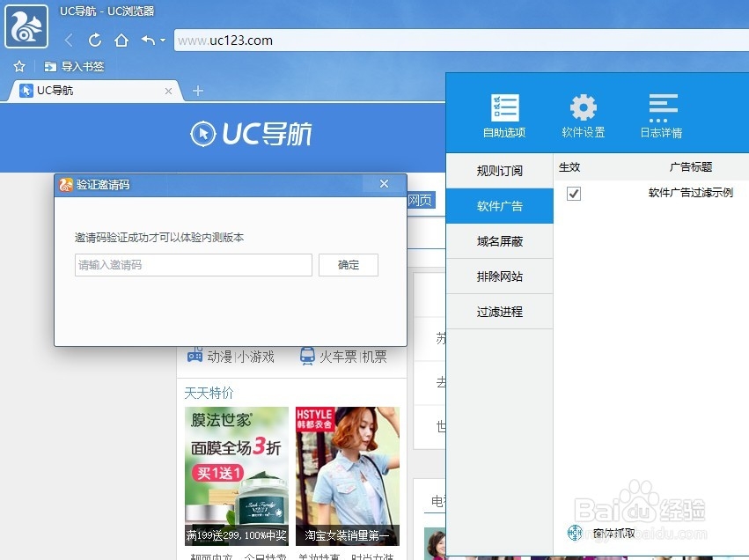
Task: Click the 软件广告过滤示例 rule row text
Action: 691,193
